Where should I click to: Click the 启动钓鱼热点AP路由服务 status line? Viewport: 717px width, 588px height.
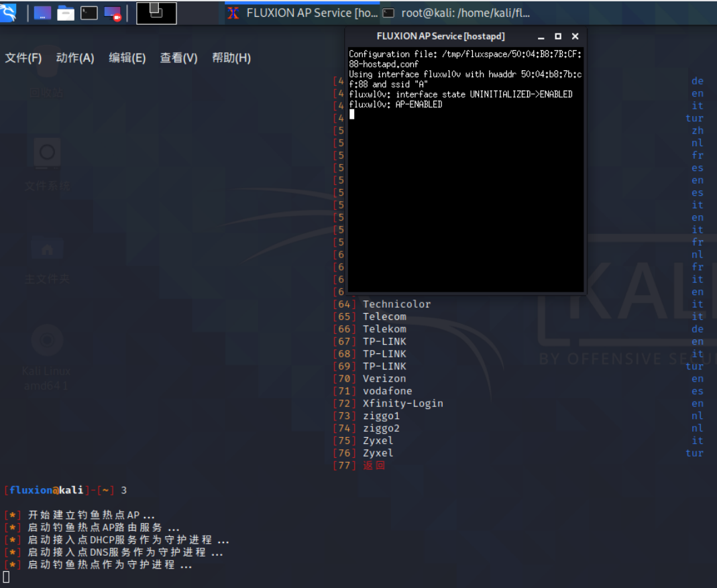92,528
